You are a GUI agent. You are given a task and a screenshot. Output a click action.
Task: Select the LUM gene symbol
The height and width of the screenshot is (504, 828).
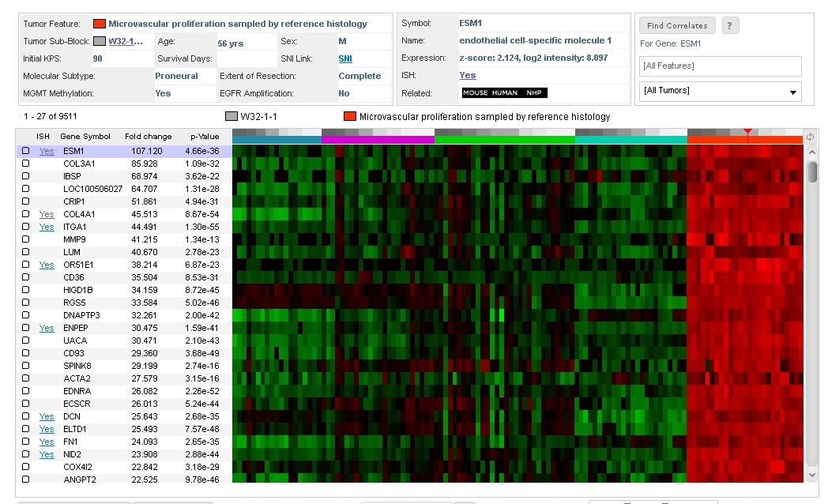click(x=72, y=252)
